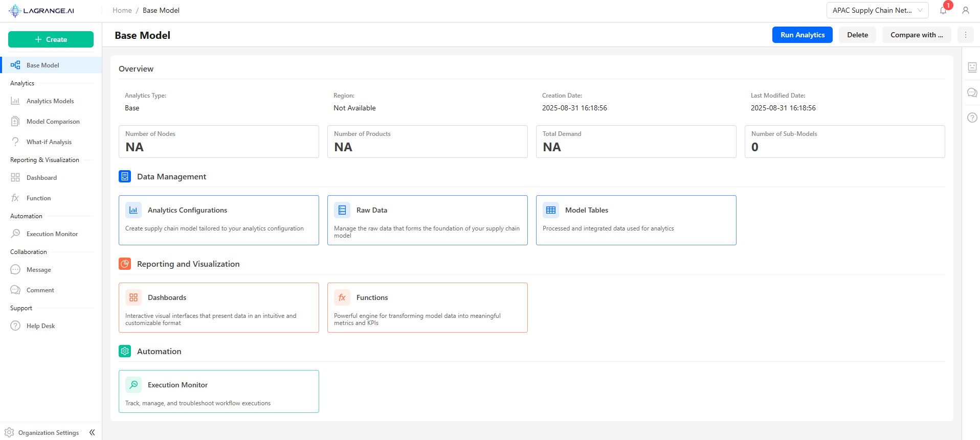The height and width of the screenshot is (440, 980).
Task: Collapse the sidebar with double-chevron icon
Action: point(92,432)
